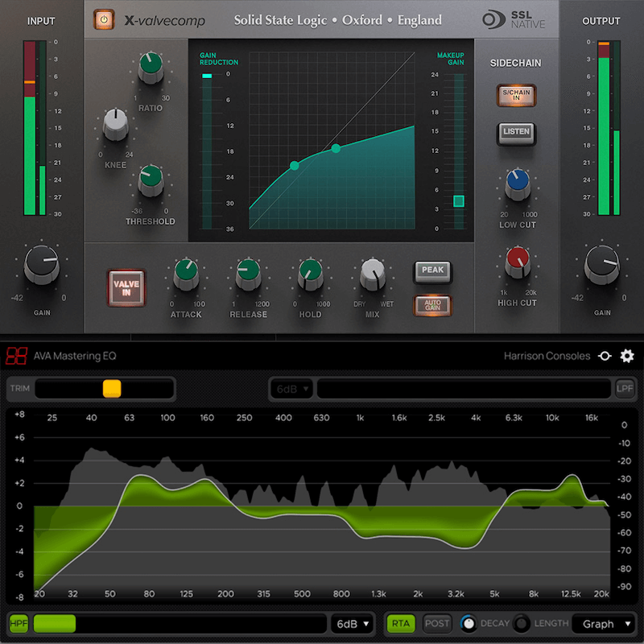Select PEAK detection mode

433,271
